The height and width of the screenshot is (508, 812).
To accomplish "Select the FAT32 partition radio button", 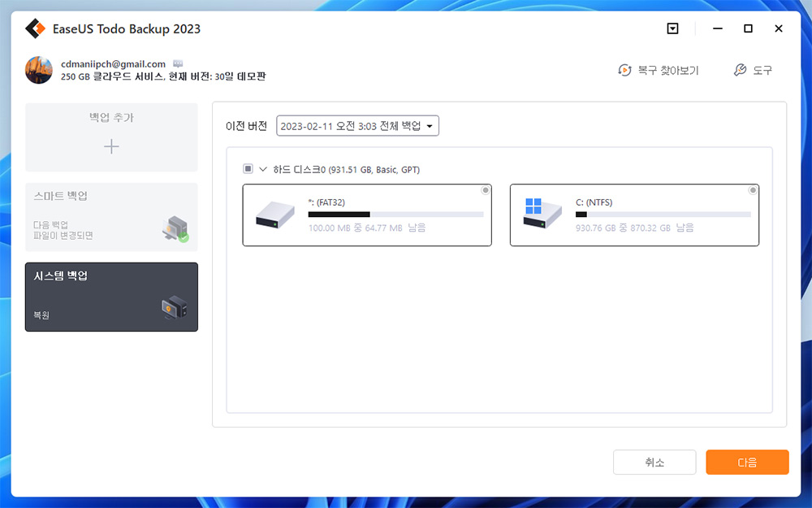I will click(486, 190).
